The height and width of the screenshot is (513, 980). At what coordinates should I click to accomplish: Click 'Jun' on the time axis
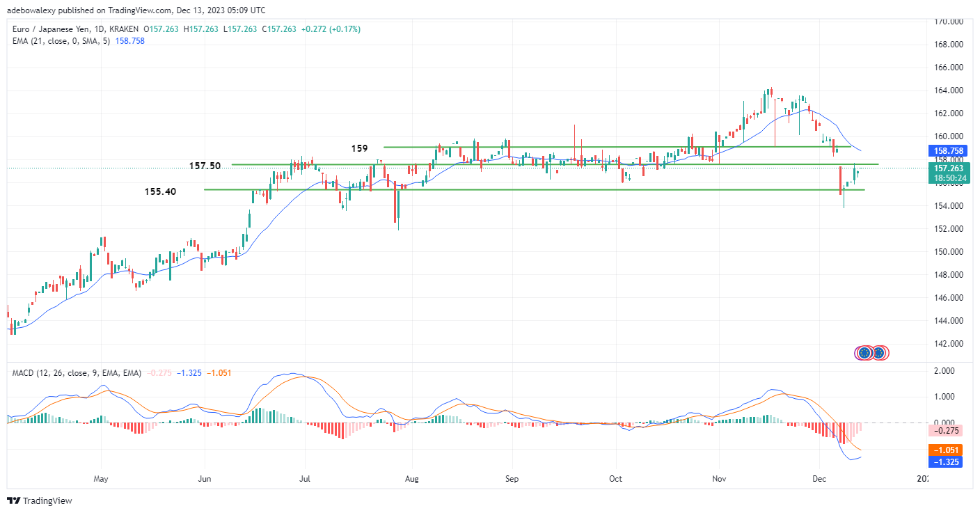coord(205,480)
